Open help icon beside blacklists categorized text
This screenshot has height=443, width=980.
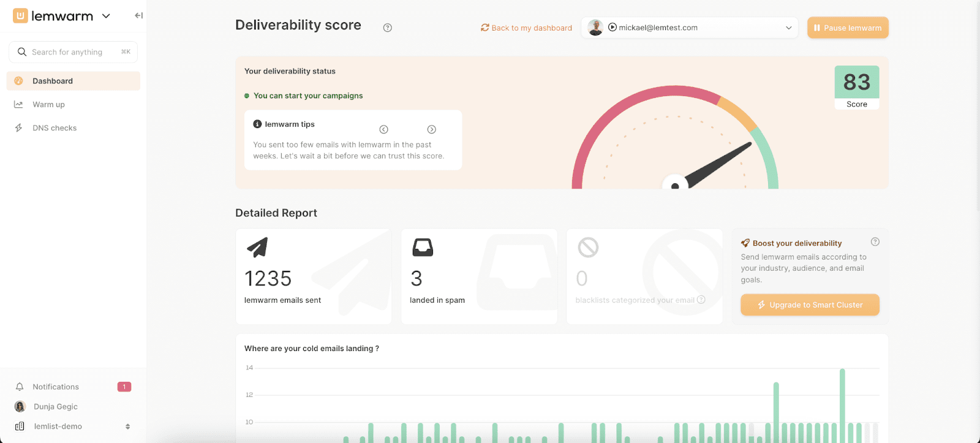pyautogui.click(x=701, y=300)
